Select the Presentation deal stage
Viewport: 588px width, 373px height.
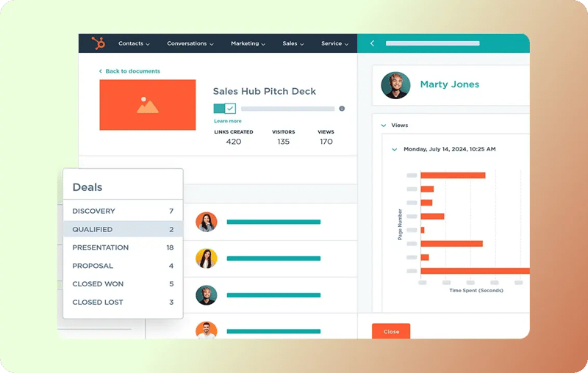pos(123,247)
